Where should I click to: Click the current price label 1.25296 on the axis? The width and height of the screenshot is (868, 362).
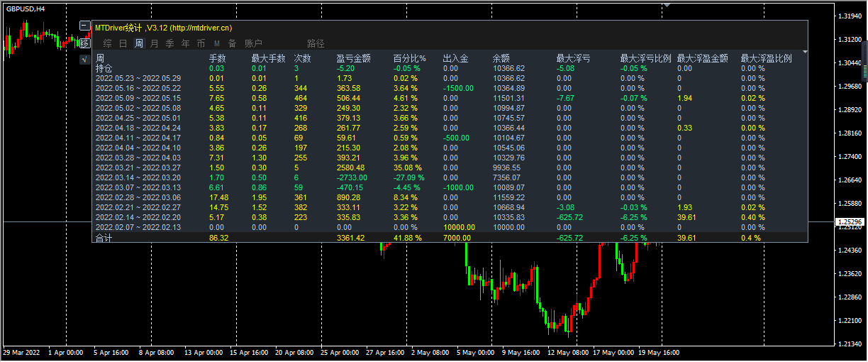point(850,222)
